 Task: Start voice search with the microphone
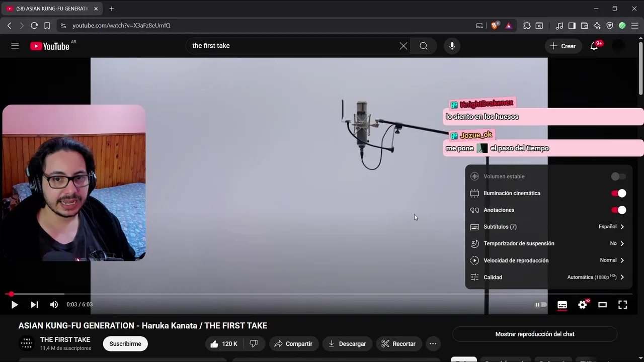452,46
